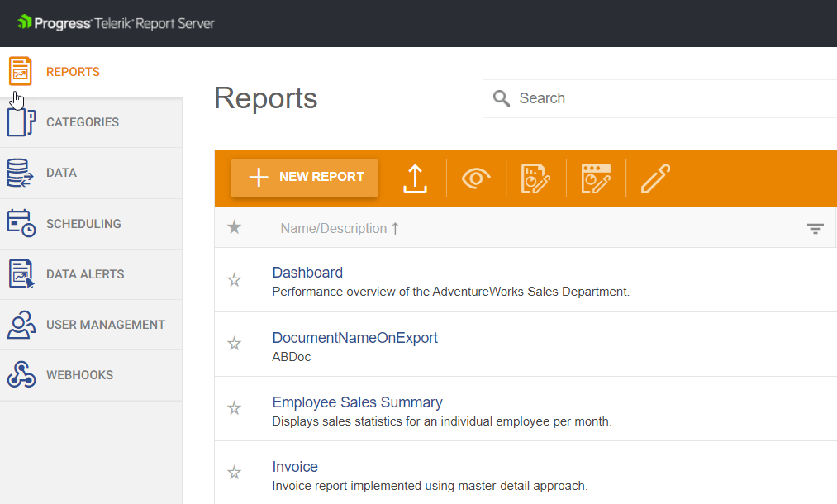Click the Data database icon
Image resolution: width=837 pixels, height=504 pixels.
[21, 173]
